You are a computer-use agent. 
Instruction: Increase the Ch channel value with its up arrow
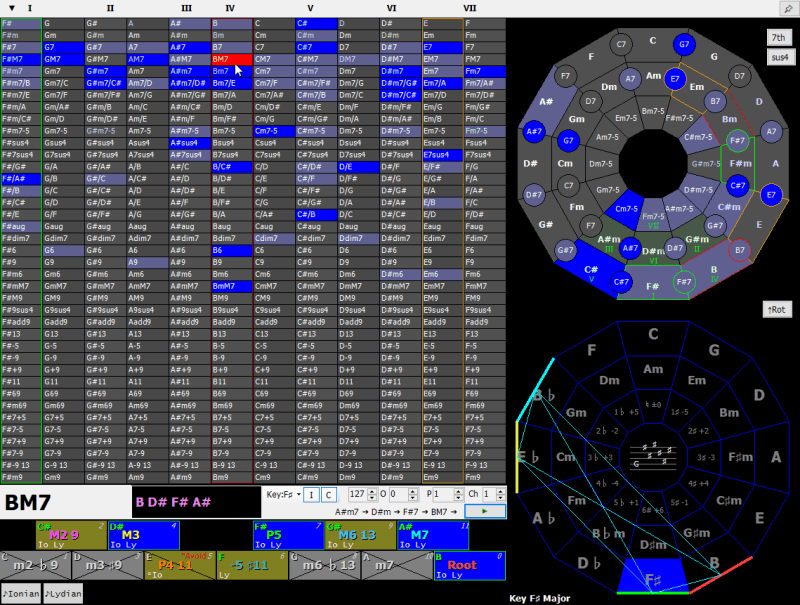tap(501, 491)
